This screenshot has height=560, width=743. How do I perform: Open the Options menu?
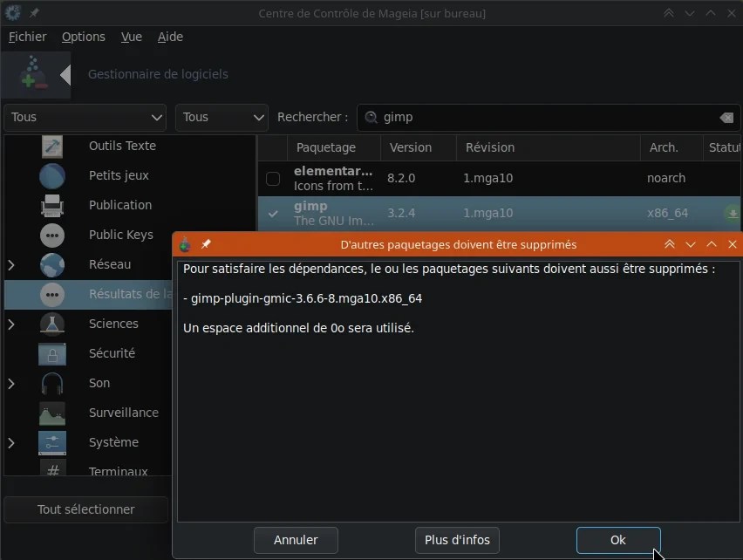[x=84, y=37]
